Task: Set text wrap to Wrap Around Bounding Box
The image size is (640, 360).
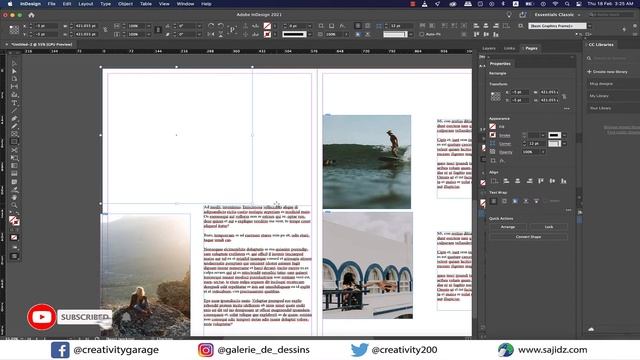Action: [x=504, y=201]
